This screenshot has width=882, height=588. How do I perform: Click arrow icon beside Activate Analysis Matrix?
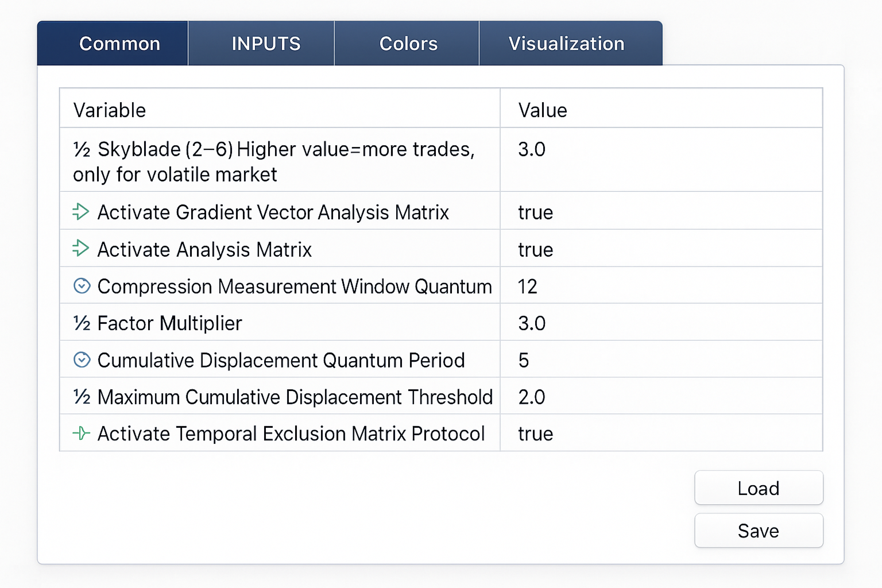81,249
